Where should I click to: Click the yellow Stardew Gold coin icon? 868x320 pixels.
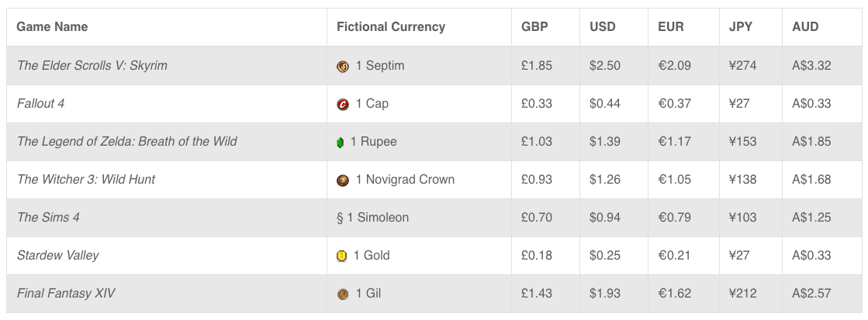tap(341, 256)
